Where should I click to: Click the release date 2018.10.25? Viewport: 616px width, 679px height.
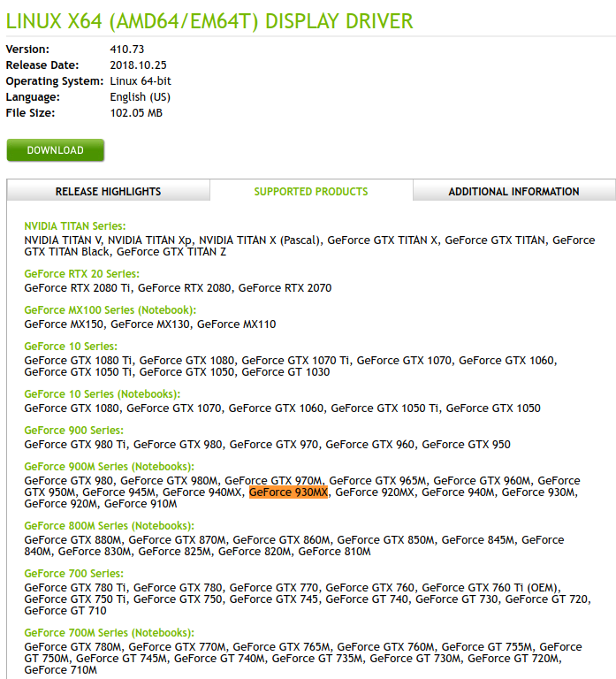point(137,65)
